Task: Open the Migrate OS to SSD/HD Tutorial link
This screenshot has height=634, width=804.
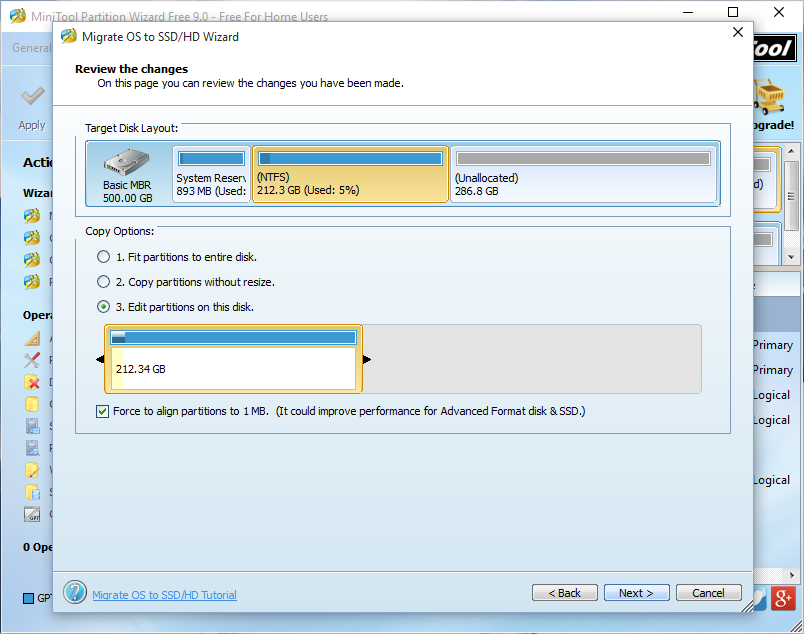Action: click(165, 595)
